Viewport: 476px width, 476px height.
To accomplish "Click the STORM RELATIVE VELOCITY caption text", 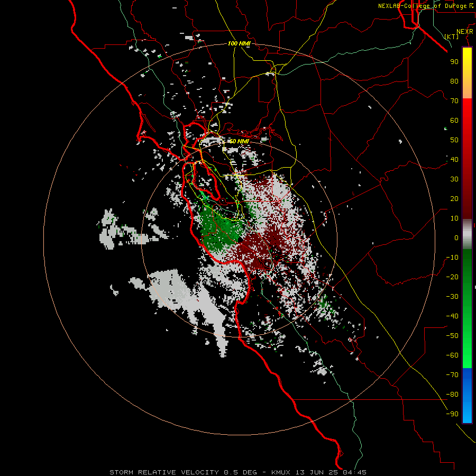I will point(166,472).
